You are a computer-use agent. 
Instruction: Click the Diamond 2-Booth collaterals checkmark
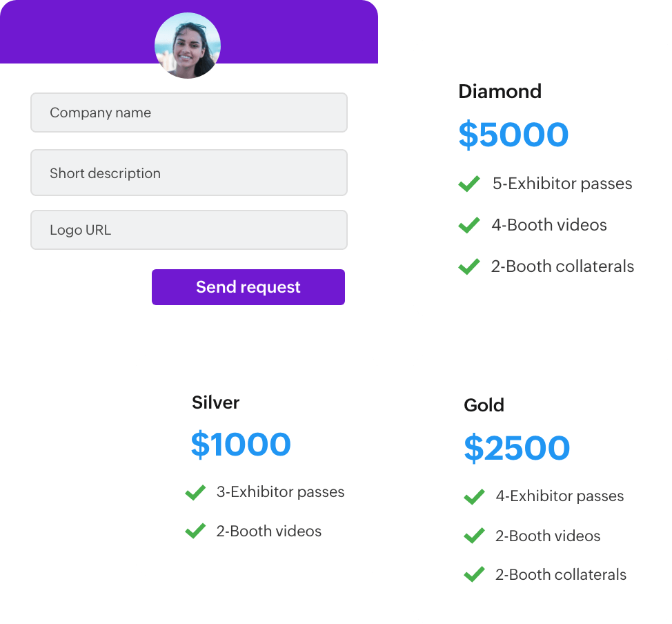[x=469, y=266]
